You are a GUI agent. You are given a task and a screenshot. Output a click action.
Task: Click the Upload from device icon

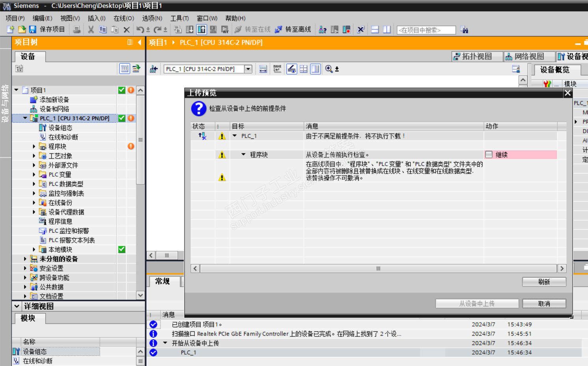coord(202,30)
